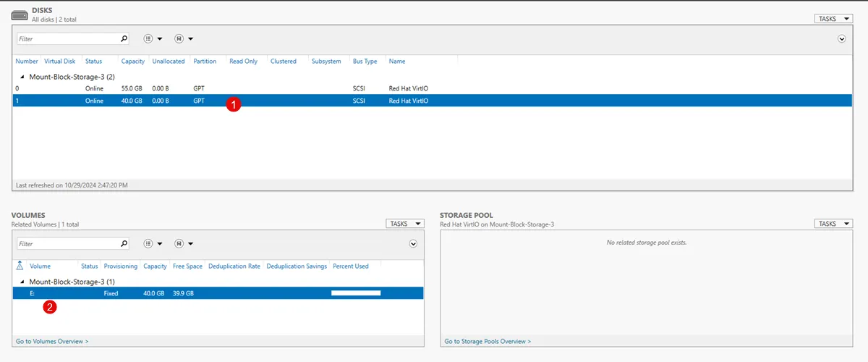Select the E: volume row
868x362 pixels.
tap(218, 293)
